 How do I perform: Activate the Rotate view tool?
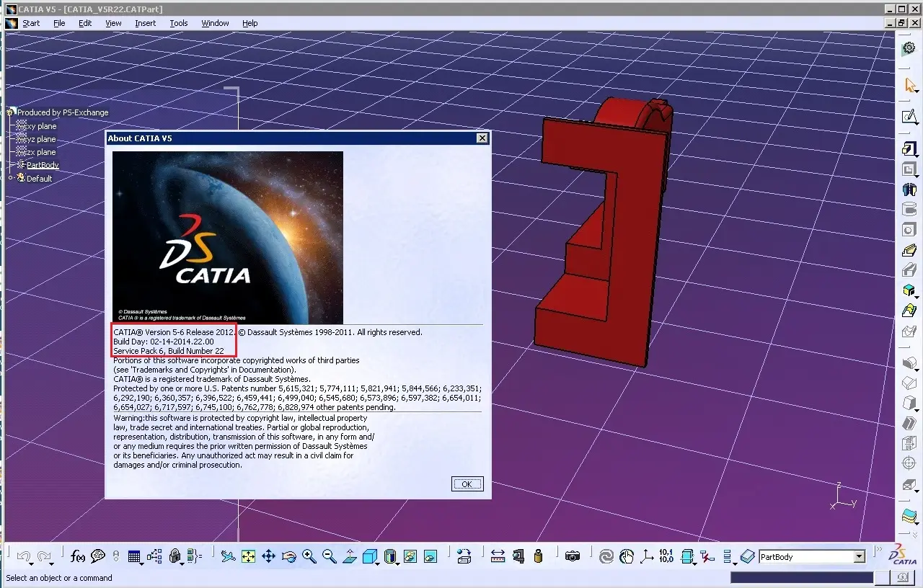[x=289, y=556]
